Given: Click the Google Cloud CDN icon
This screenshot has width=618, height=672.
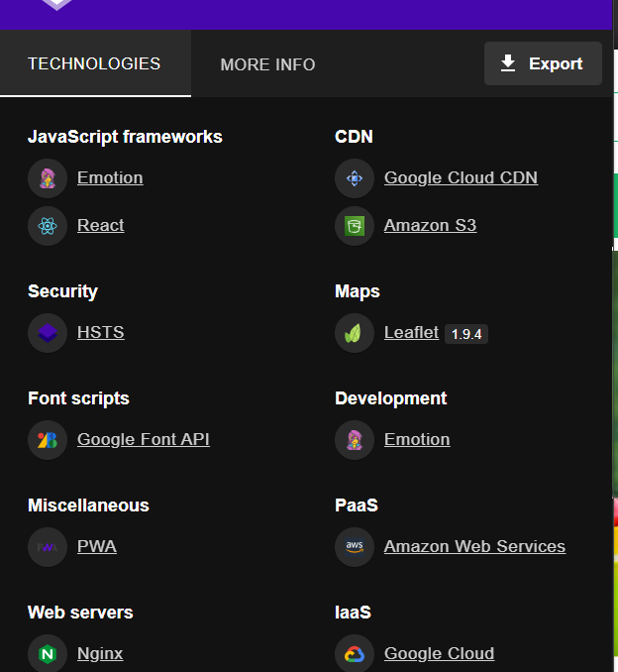Looking at the screenshot, I should tap(355, 178).
